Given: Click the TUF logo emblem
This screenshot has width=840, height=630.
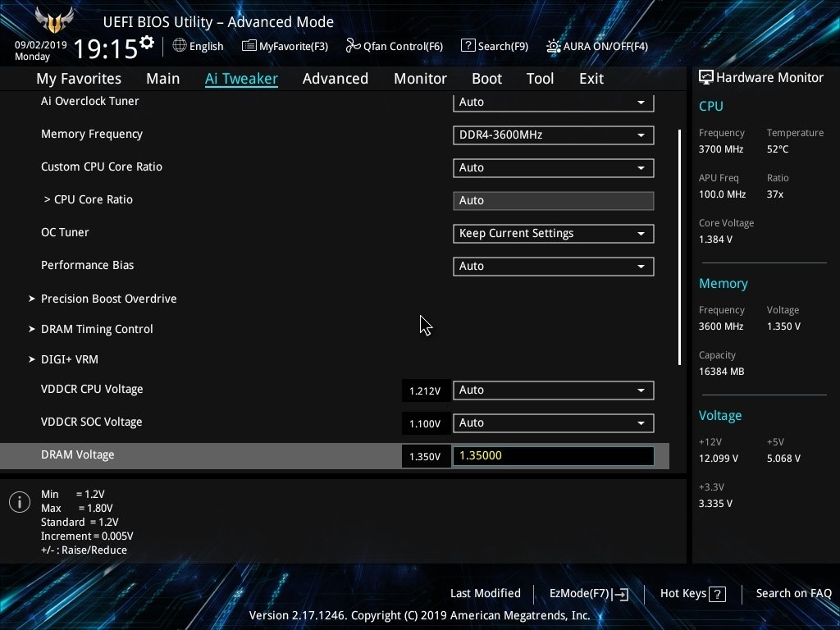Looking at the screenshot, I should (54, 21).
